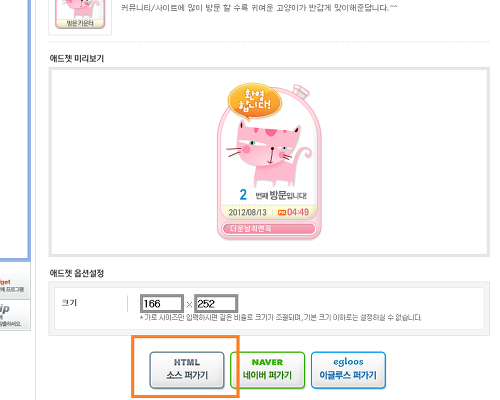Open the sidebar banner with the large "ip" text
The image size is (500, 400).
click(x=14, y=315)
